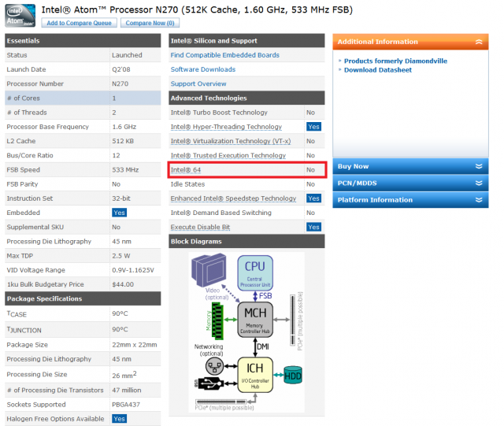Click the Intel Silicon and Support header

point(246,41)
